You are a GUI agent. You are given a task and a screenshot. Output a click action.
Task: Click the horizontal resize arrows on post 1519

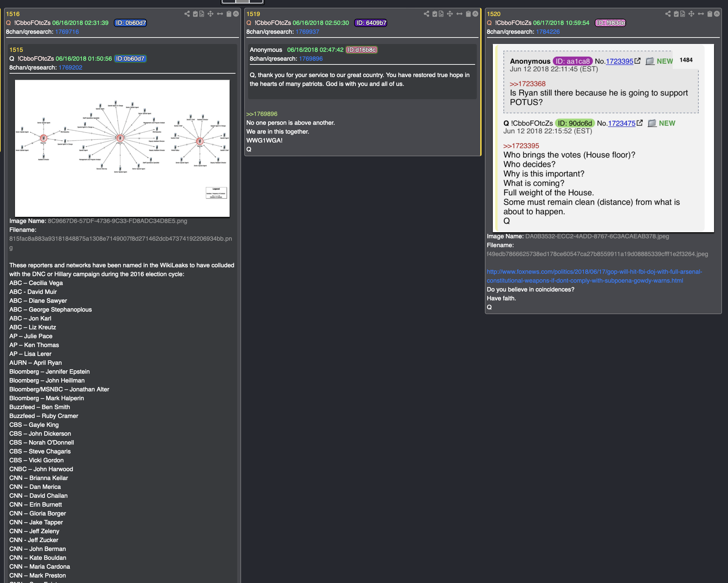pyautogui.click(x=459, y=14)
